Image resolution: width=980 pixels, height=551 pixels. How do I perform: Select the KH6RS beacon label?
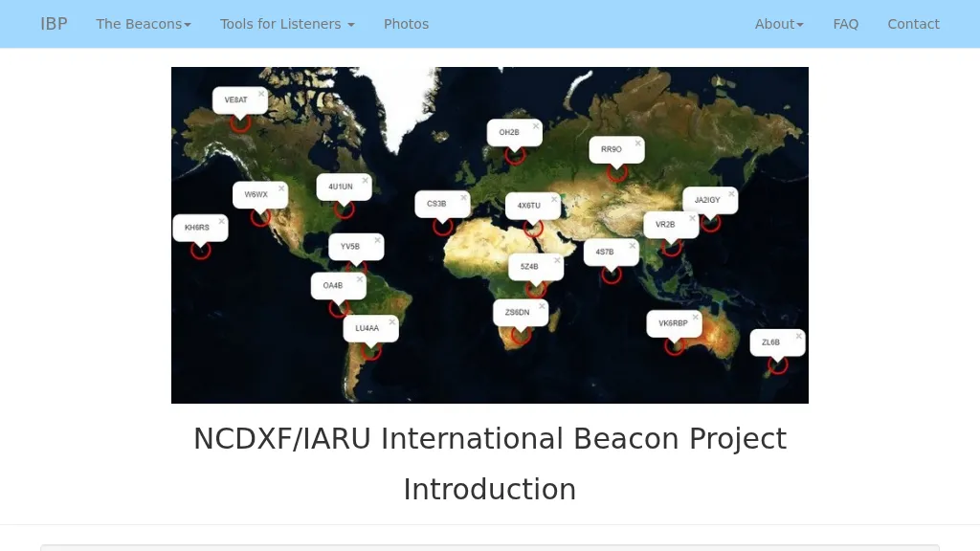197,228
